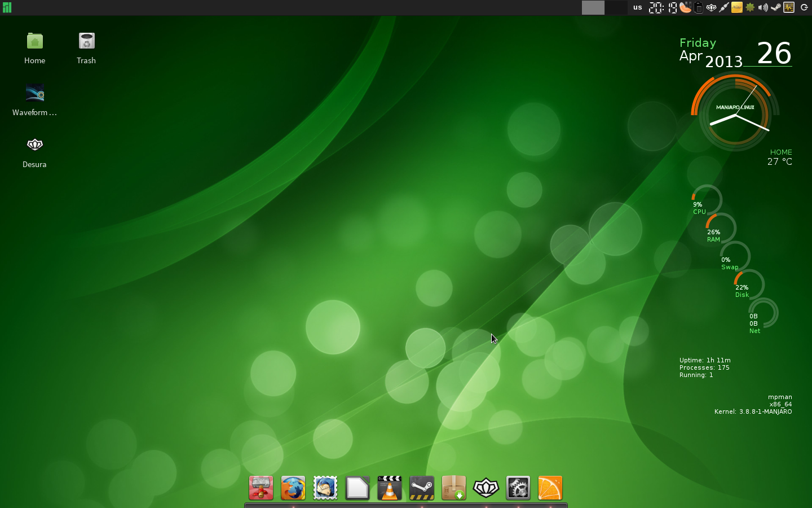This screenshot has width=812, height=508.
Task: Switch to the second workspace
Action: click(x=616, y=7)
